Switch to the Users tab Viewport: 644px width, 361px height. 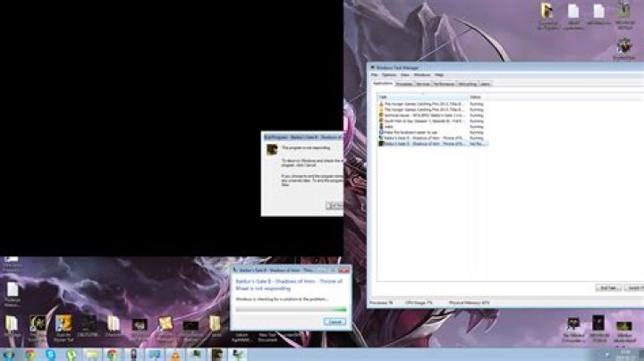485,84
